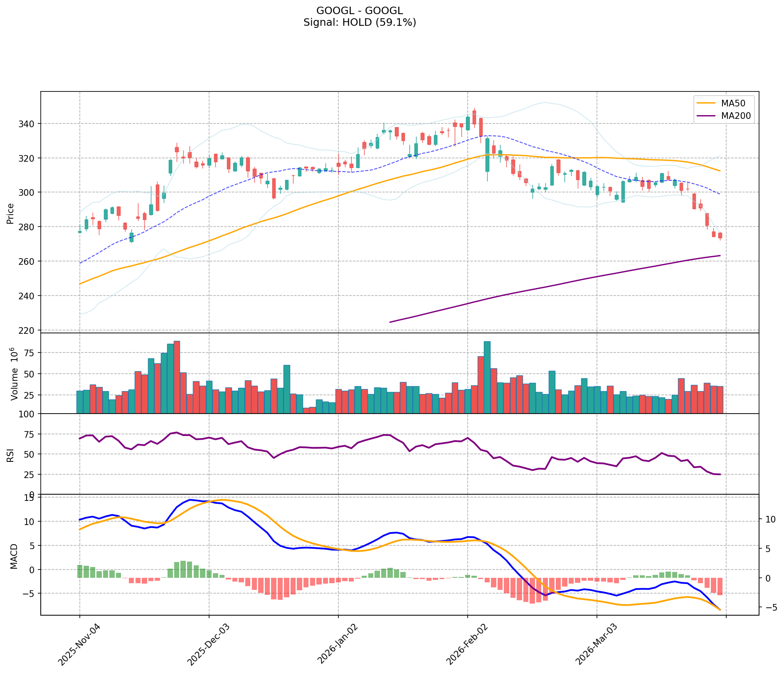Click the last candlestick on the price chart

720,235
